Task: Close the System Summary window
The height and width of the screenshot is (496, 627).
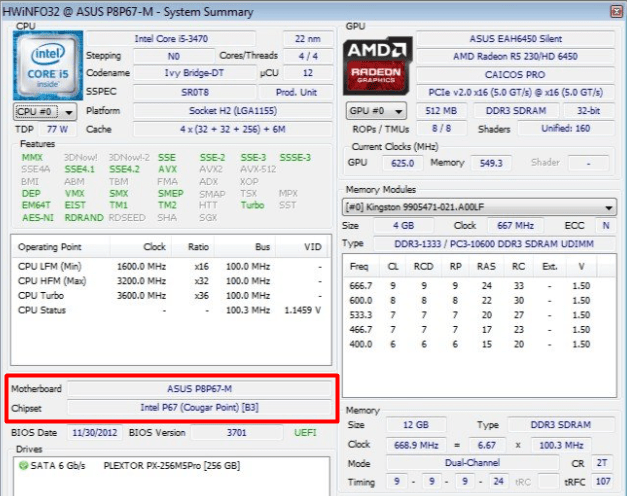Action: (612, 9)
